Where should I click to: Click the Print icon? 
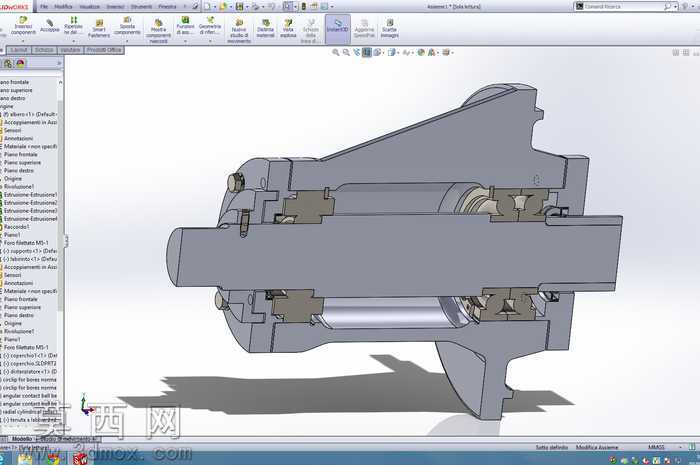point(255,6)
